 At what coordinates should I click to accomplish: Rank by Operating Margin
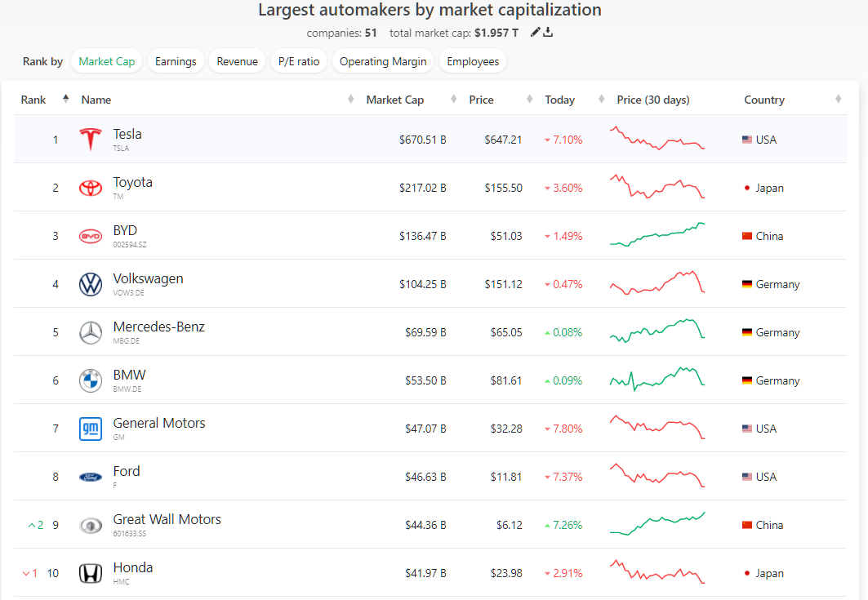[x=381, y=61]
